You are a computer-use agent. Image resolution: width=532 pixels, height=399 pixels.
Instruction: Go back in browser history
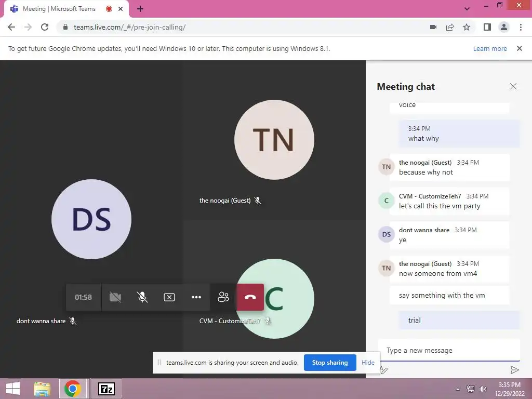point(11,27)
